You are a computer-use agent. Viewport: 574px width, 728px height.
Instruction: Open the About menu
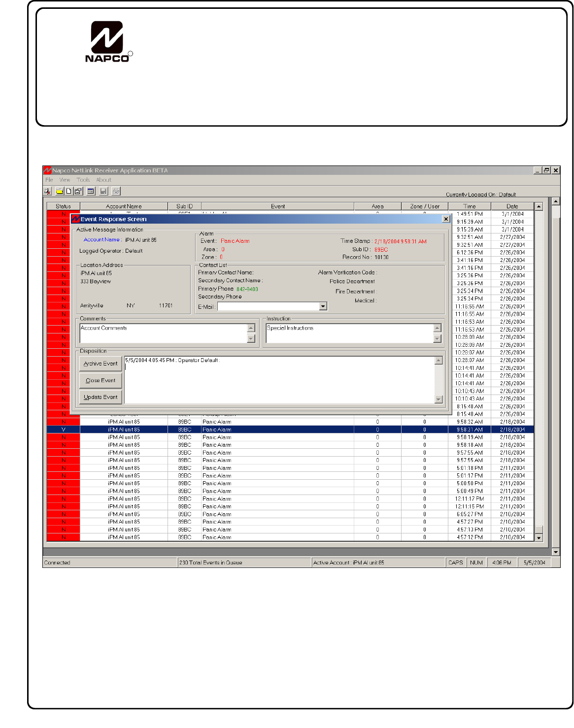click(x=103, y=180)
